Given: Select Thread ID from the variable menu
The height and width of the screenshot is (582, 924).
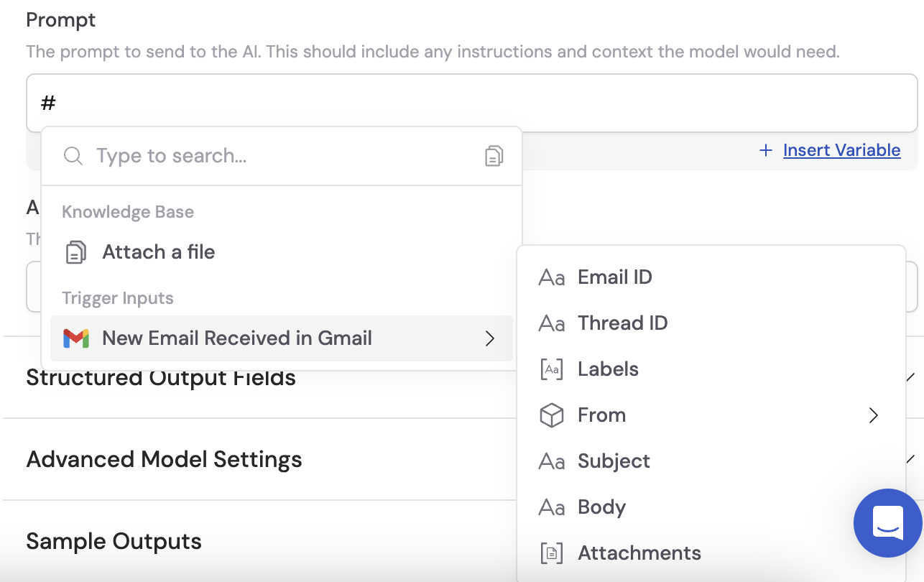Looking at the screenshot, I should [x=623, y=323].
